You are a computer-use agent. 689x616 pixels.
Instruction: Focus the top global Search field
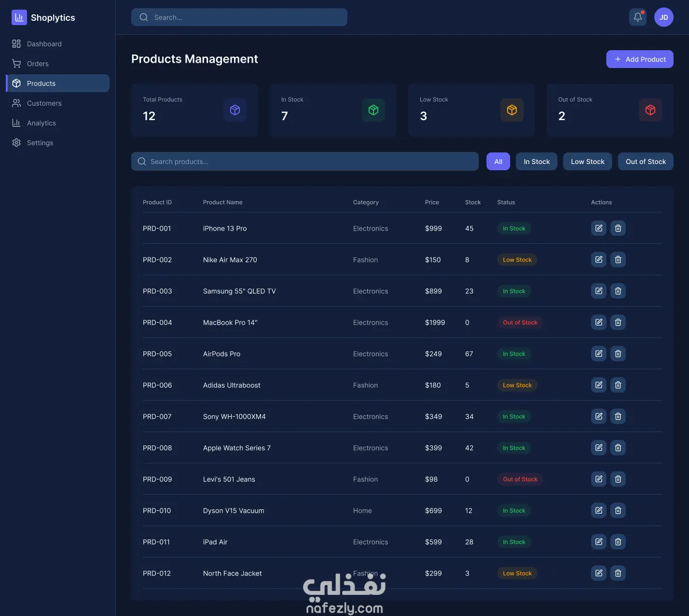tap(239, 17)
